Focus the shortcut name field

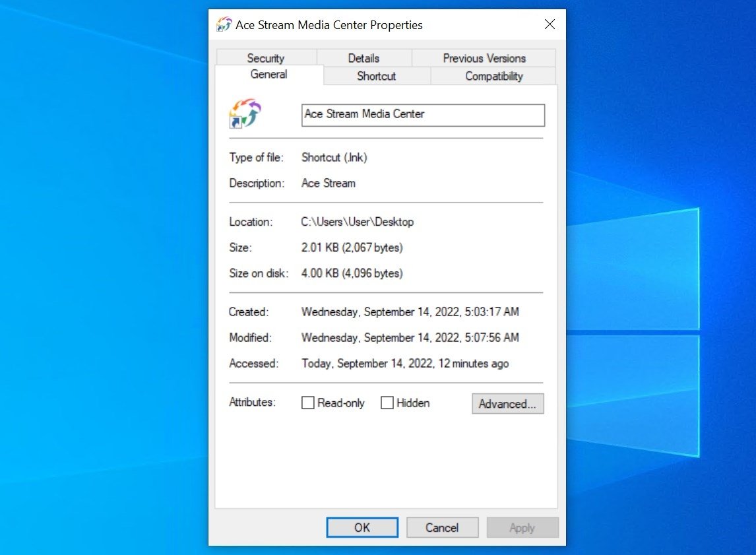coord(424,115)
